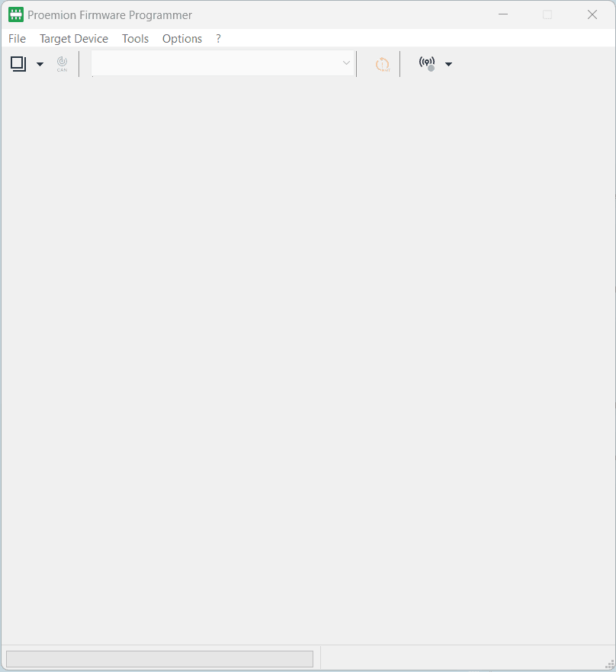
Task: Click the greyed-out maximize button
Action: [x=547, y=14]
